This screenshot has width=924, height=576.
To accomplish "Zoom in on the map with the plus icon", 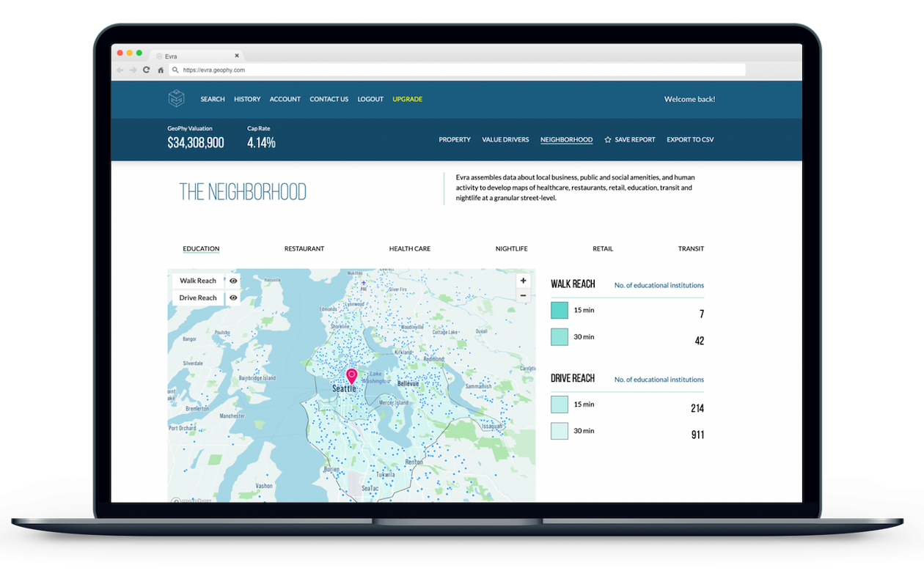I will (x=523, y=280).
